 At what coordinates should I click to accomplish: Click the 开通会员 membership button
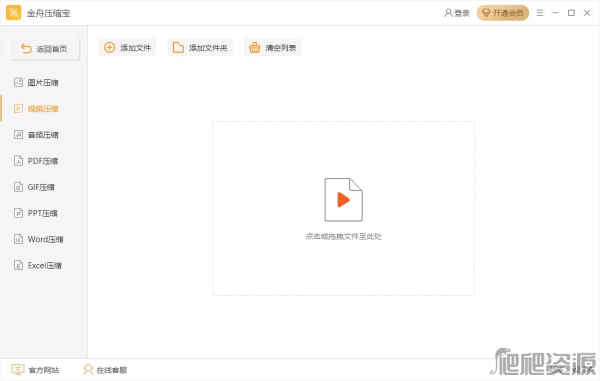tap(502, 13)
